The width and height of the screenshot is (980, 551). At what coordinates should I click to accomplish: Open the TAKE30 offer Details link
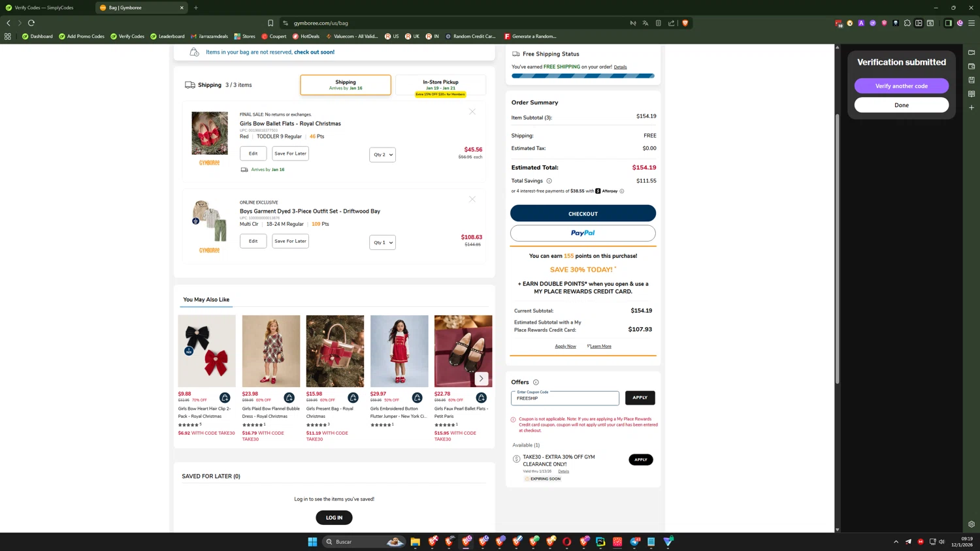click(563, 471)
